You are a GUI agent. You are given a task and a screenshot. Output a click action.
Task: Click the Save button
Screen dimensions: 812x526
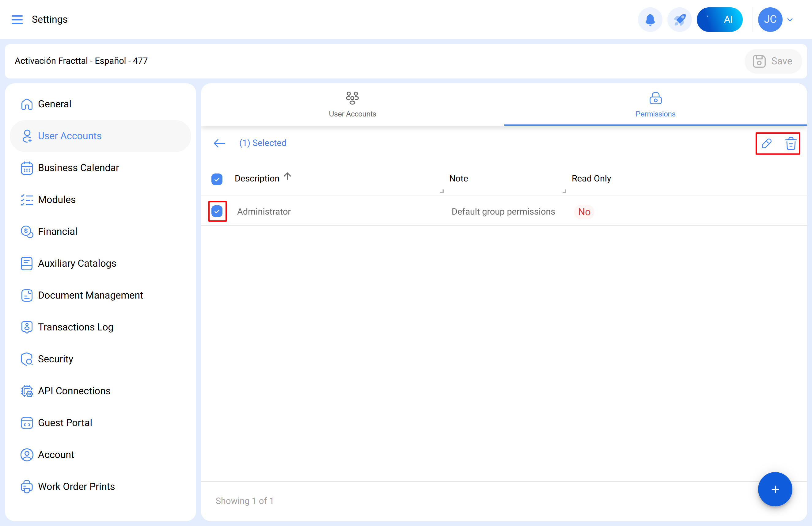click(772, 61)
